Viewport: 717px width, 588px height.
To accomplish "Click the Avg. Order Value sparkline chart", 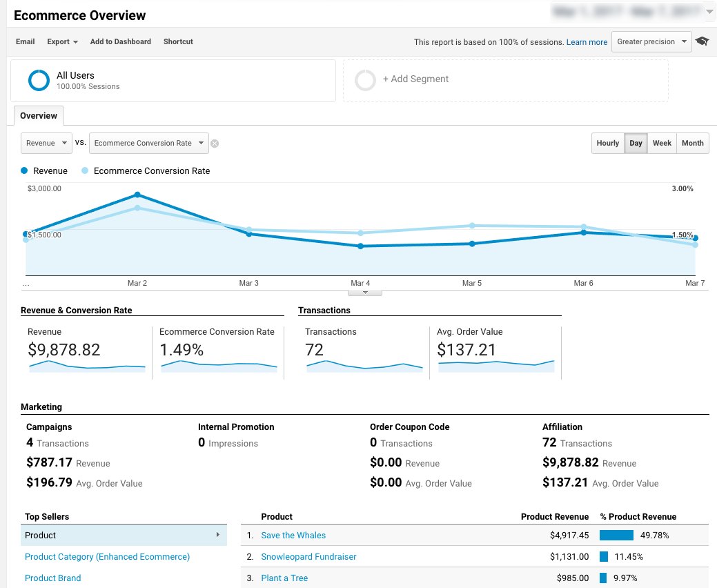I will [x=496, y=366].
